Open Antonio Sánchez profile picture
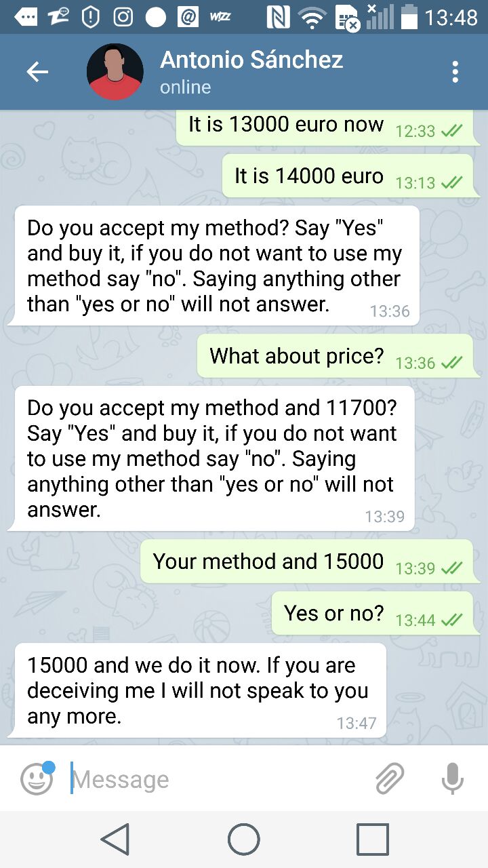Screen dimensions: 488x868 click(x=115, y=72)
